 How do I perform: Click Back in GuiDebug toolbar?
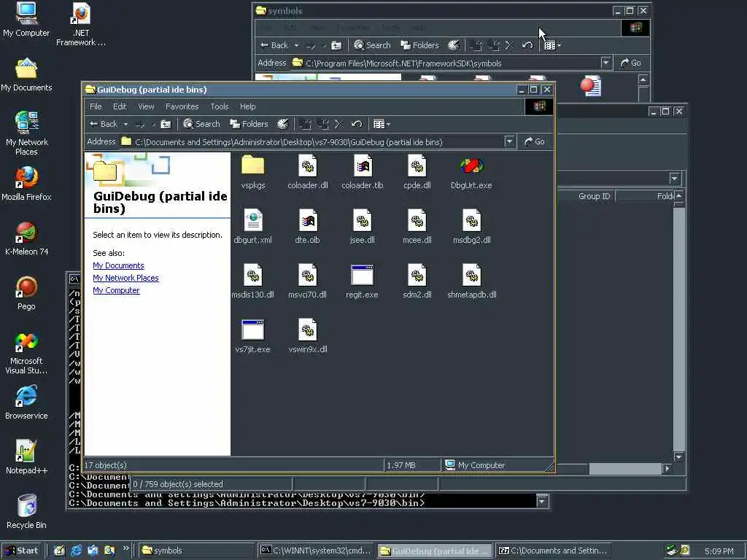[104, 124]
